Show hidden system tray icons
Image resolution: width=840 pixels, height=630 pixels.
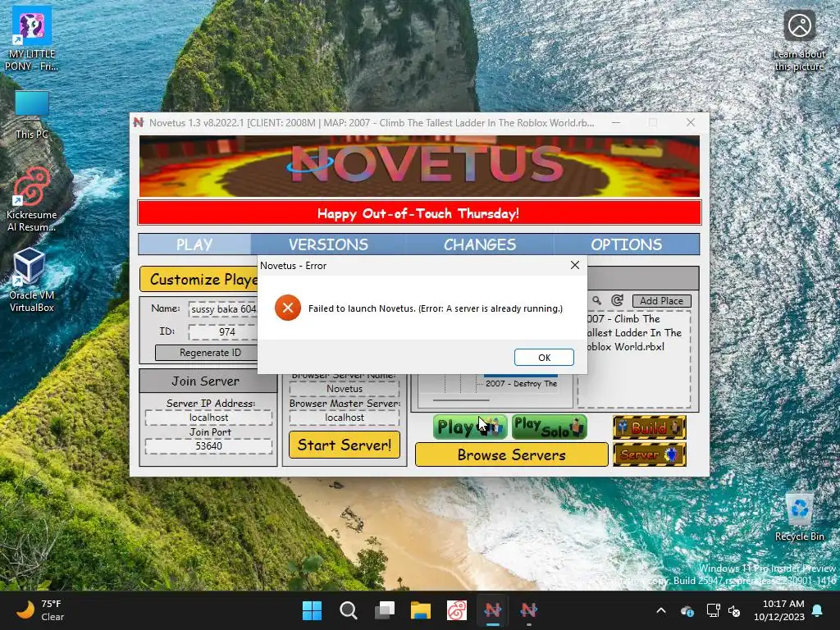(x=661, y=610)
